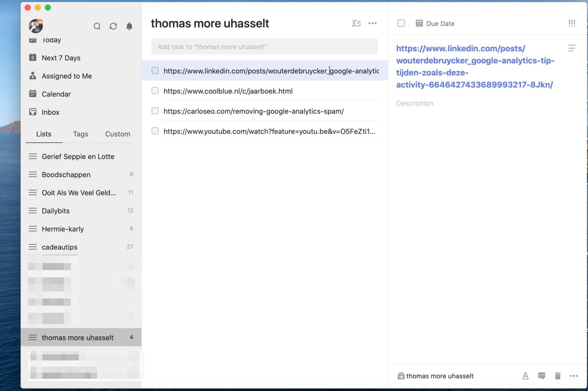588x391 pixels.
Task: Open more task actions in detail footer
Action: [x=573, y=376]
